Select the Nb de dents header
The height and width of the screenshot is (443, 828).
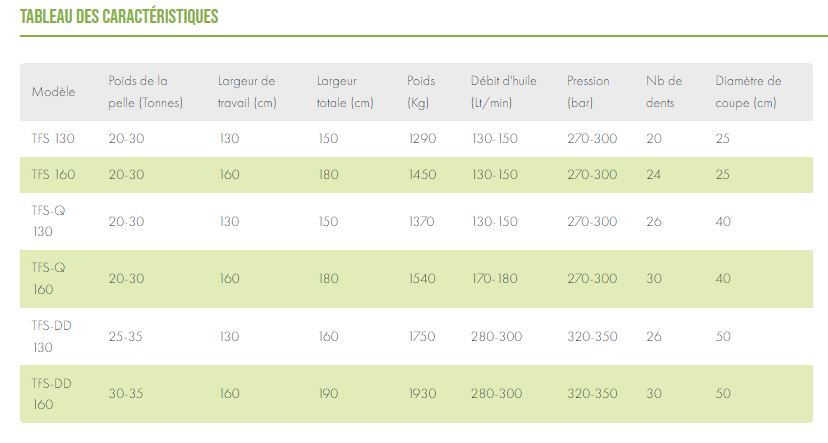[664, 92]
